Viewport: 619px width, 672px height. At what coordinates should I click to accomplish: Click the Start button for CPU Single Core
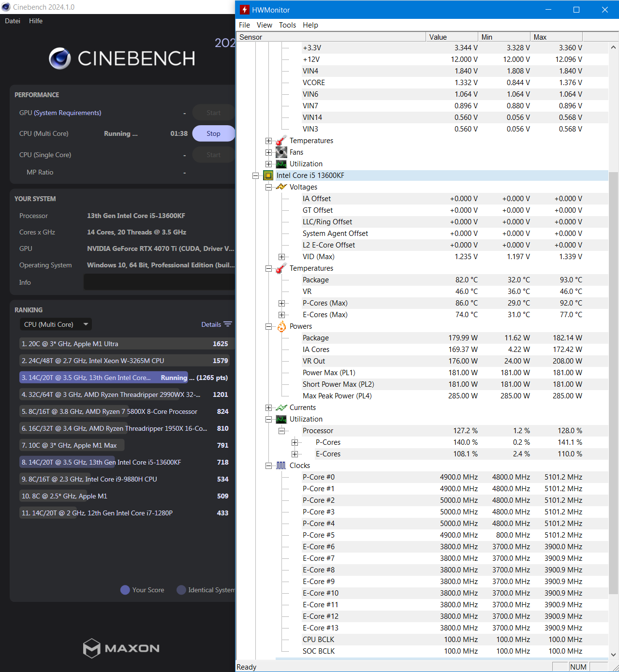pyautogui.click(x=213, y=155)
